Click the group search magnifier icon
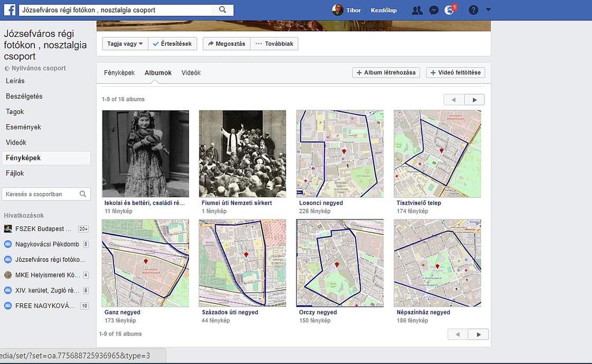The image size is (592, 364). 83,194
